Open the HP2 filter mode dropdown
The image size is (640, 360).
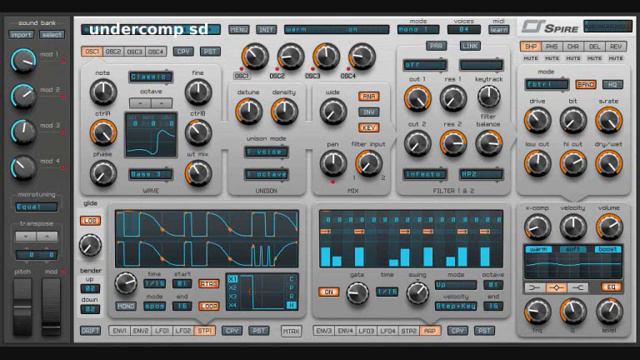tap(481, 174)
